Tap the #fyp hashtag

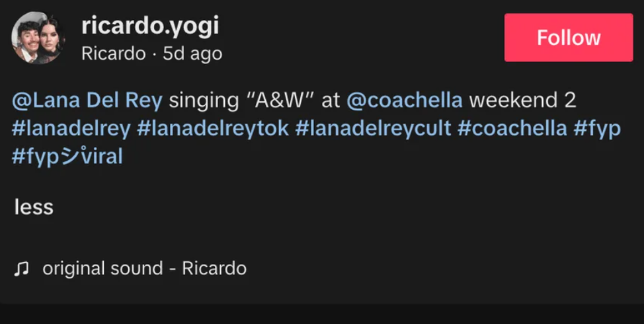pyautogui.click(x=596, y=128)
